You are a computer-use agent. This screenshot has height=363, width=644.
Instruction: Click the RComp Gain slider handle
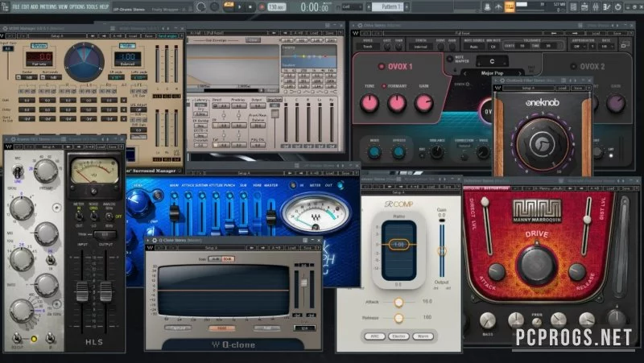point(441,250)
